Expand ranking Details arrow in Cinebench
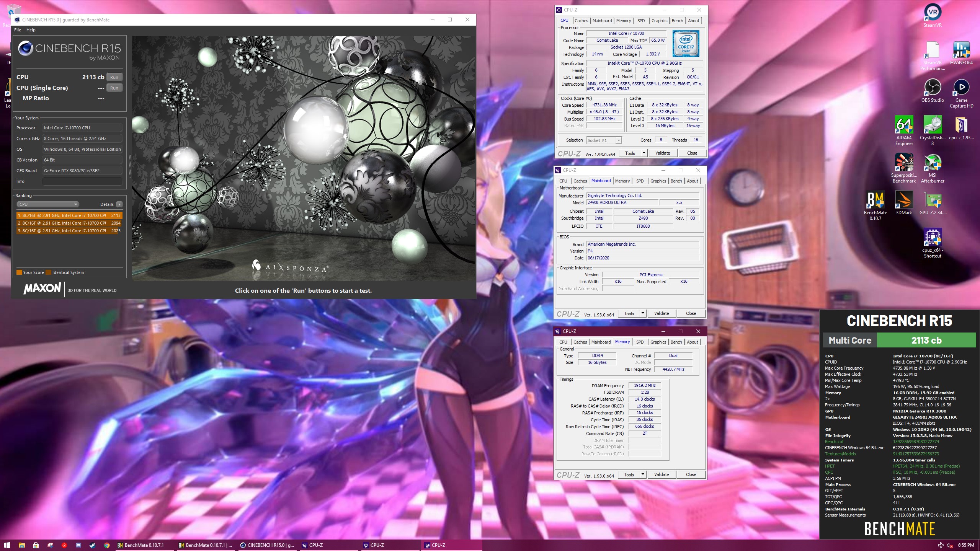Screen dimensions: 980x551 119,204
